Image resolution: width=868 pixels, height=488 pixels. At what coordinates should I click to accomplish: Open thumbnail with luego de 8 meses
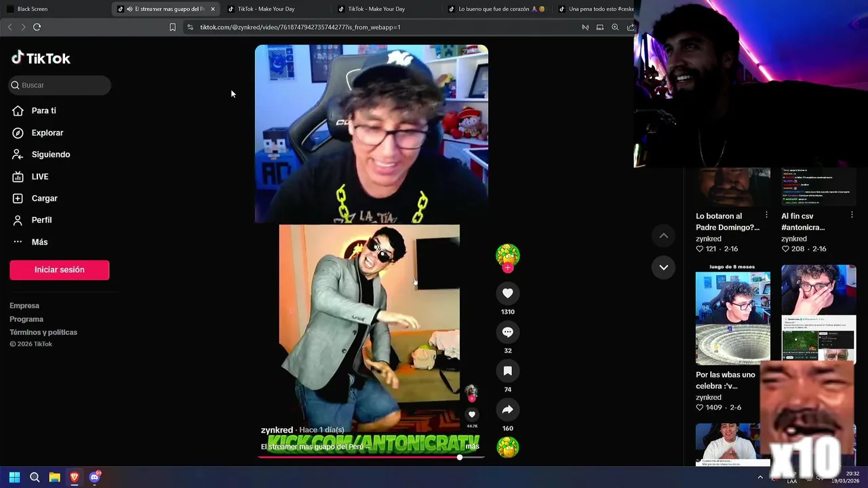tap(733, 314)
